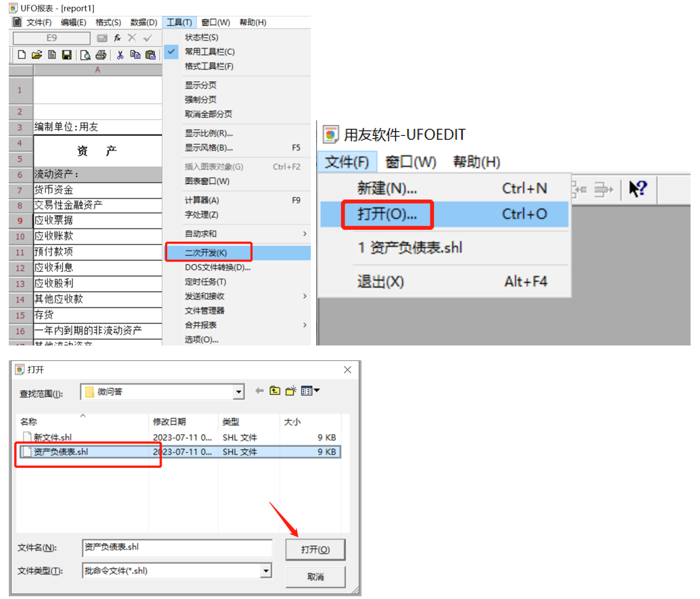Screen dimensions: 700x599
Task: Select 文件管理器 menu item
Action: [x=238, y=310]
